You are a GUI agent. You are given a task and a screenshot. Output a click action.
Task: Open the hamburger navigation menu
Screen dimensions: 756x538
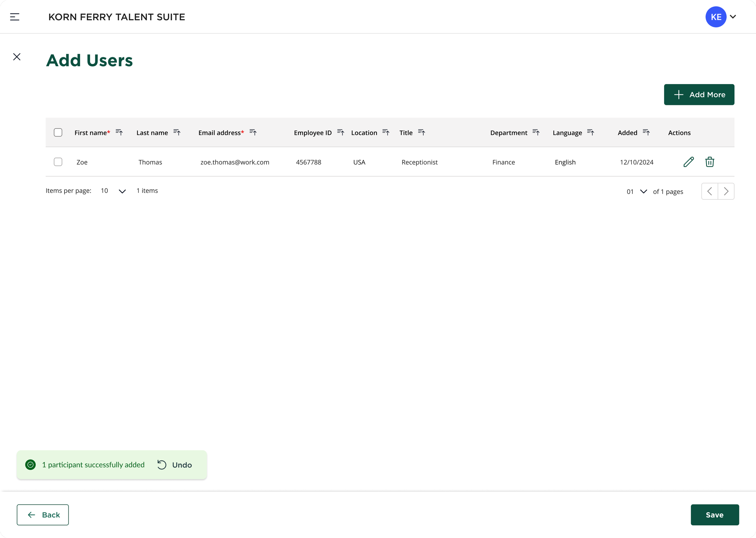click(15, 17)
